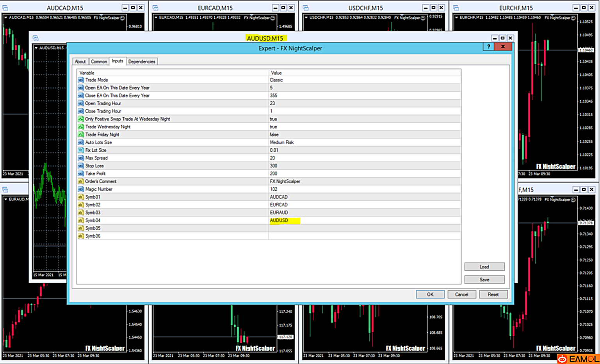Click the Symb03 value EURAUD

click(279, 213)
